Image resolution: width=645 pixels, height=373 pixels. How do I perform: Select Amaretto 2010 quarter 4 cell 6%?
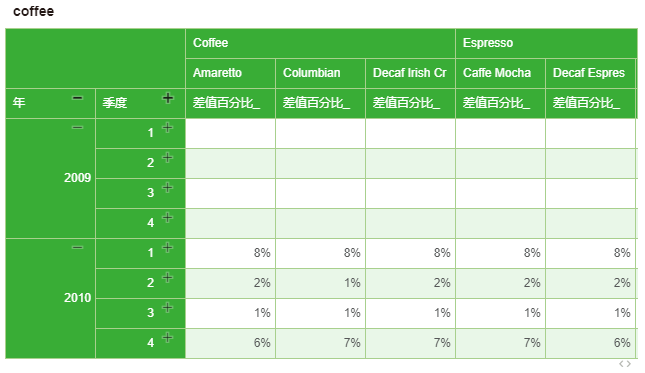230,343
